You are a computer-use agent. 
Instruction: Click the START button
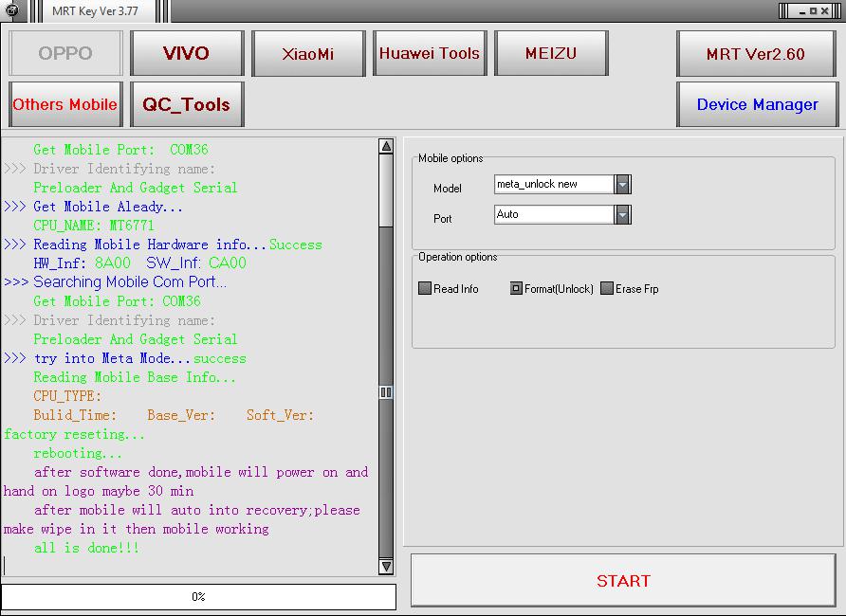(x=623, y=580)
